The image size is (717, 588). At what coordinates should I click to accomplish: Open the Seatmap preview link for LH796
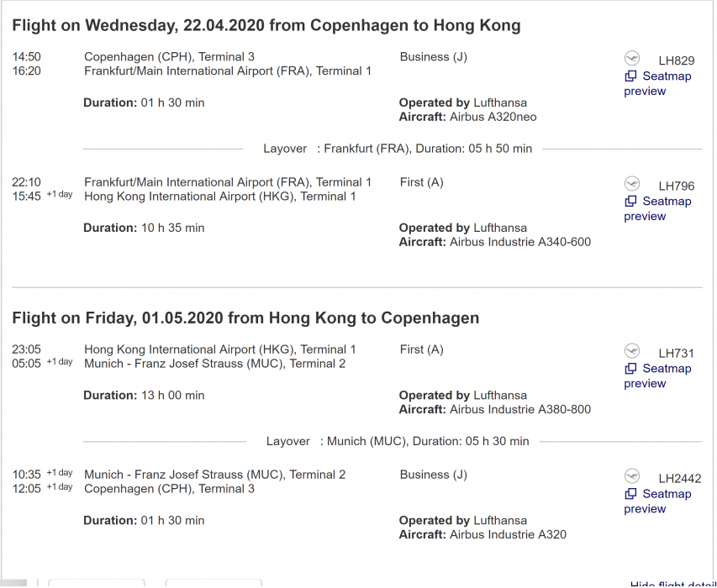666,202
